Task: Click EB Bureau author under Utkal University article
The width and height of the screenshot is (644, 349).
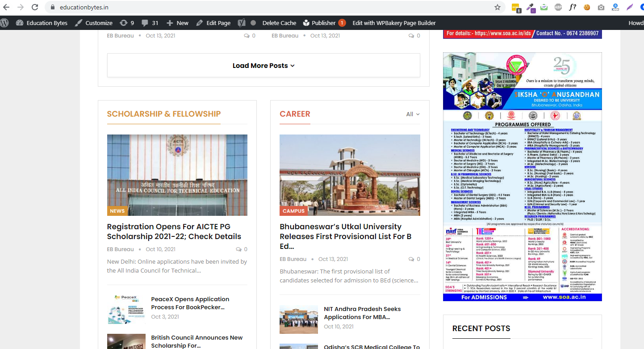Action: (x=293, y=259)
